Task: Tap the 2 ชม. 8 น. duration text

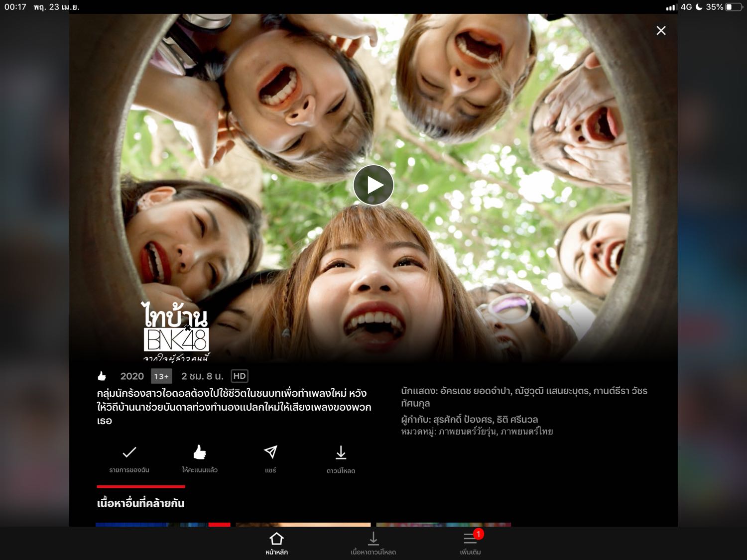Action: pyautogui.click(x=202, y=376)
